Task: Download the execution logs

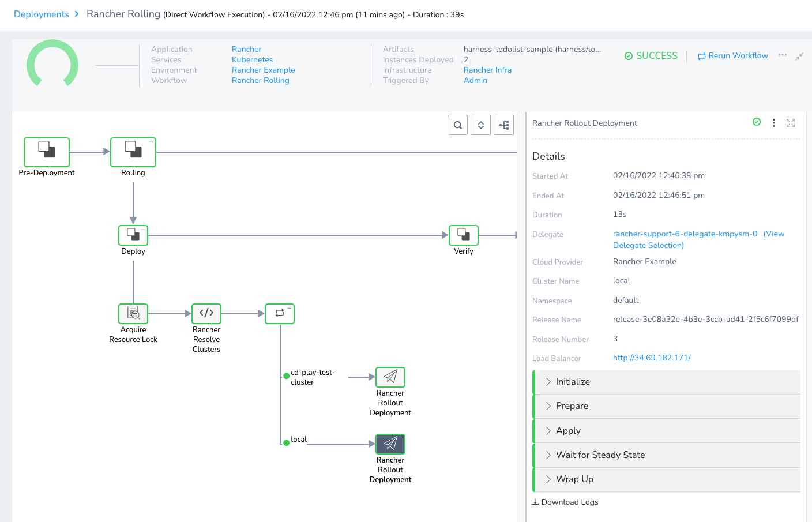Action: point(565,502)
